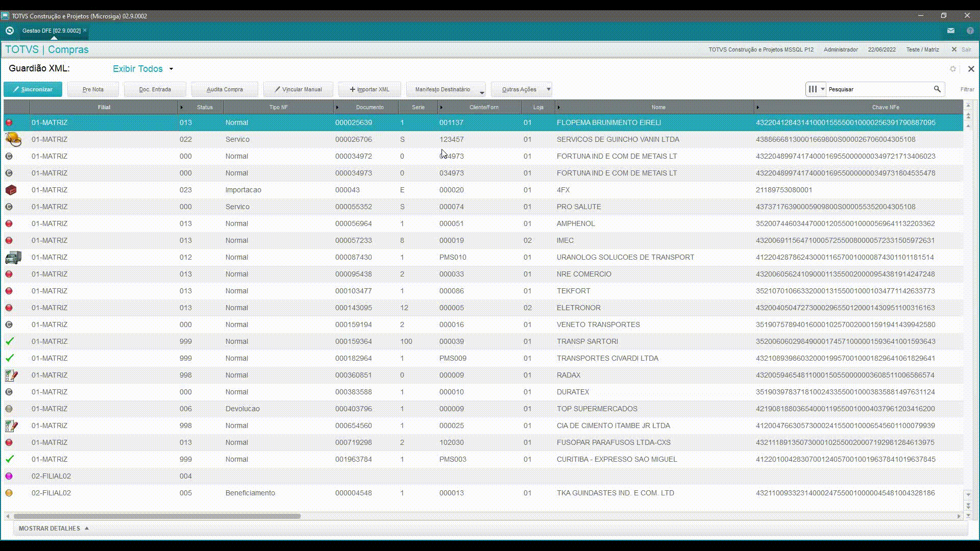This screenshot has height=551, width=980.
Task: Click the Filtrar link
Action: (967, 89)
